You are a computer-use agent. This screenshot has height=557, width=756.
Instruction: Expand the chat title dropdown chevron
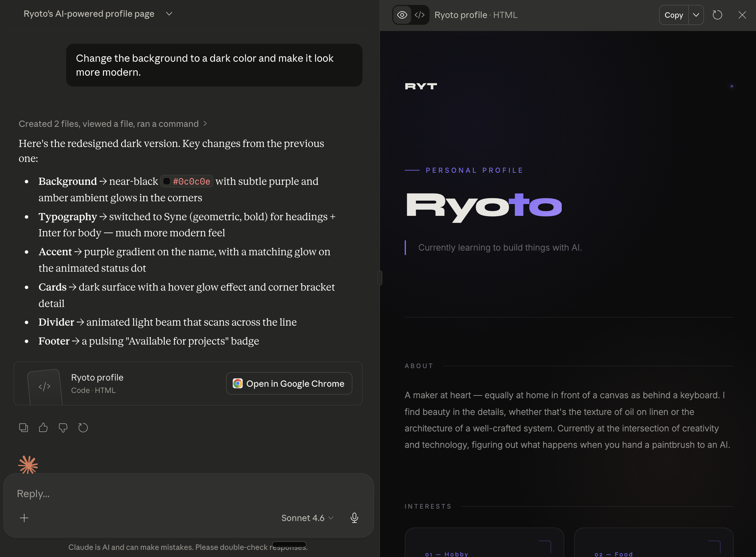[169, 14]
